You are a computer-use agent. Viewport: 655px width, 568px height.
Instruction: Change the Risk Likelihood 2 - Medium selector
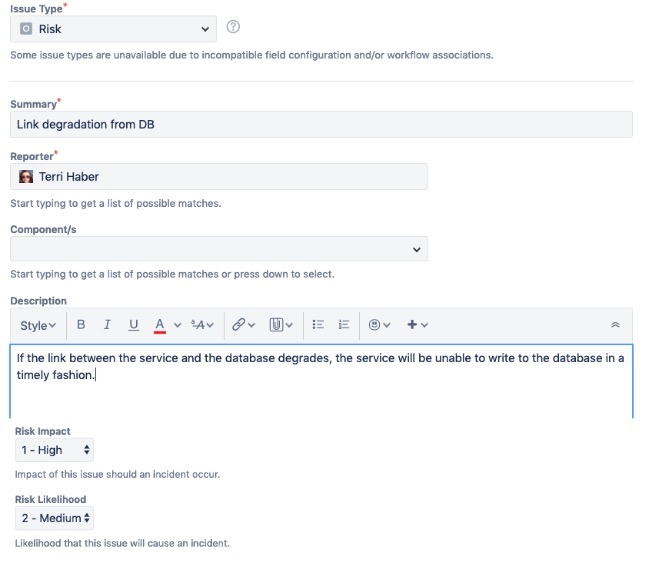pos(54,518)
